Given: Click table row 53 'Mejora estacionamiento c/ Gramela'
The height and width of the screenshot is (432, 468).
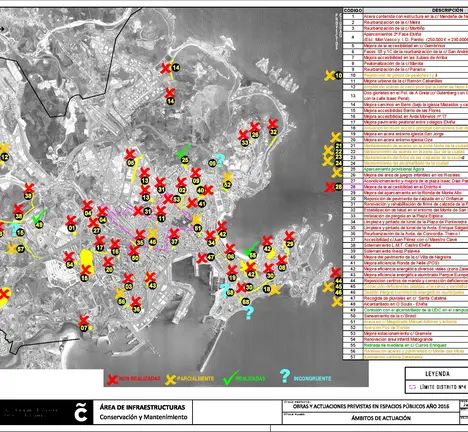Looking at the screenshot, I should tap(406, 333).
